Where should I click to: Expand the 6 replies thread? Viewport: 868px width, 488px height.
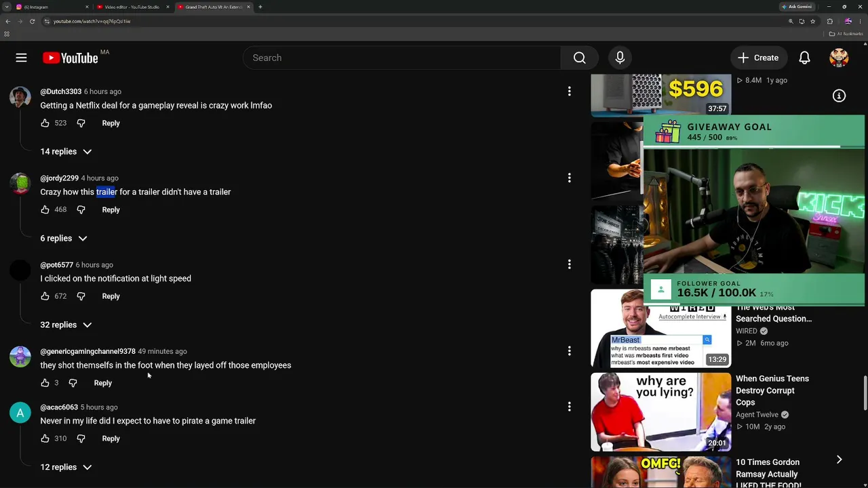coord(63,239)
